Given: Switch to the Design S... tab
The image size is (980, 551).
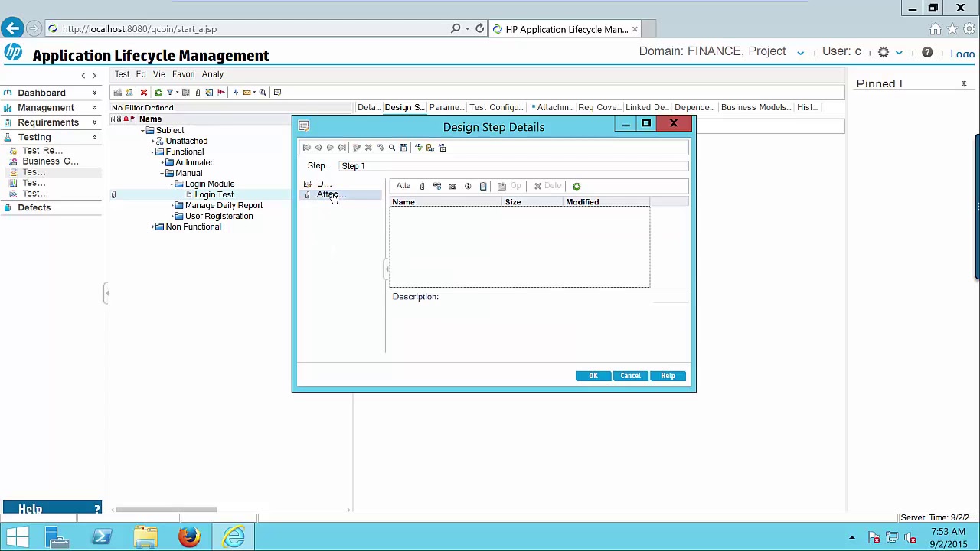Looking at the screenshot, I should (x=404, y=108).
